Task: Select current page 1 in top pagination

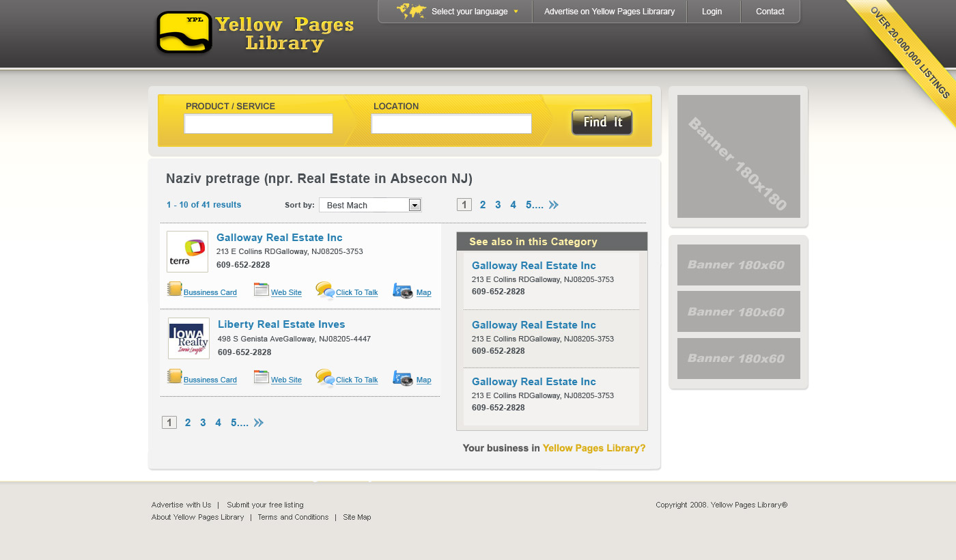Action: tap(464, 205)
